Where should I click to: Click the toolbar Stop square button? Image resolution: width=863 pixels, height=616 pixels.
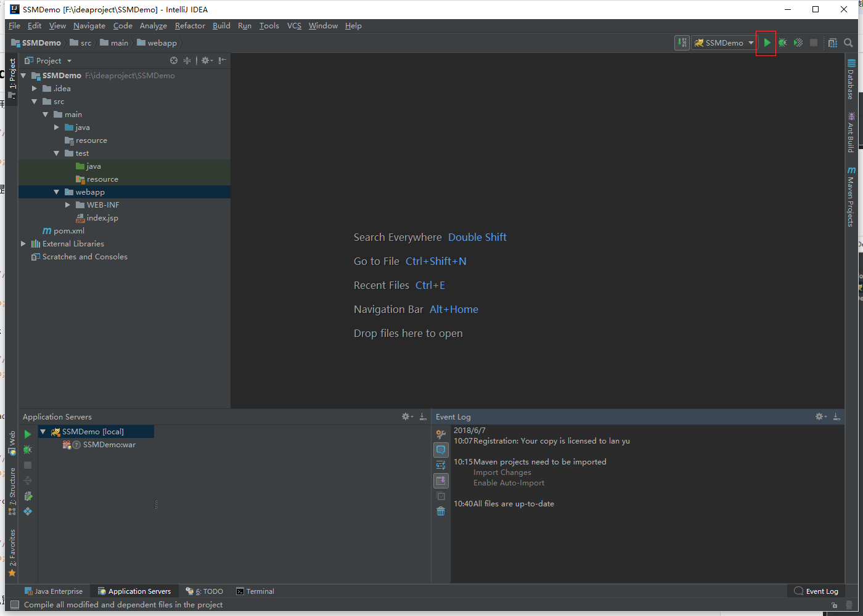[814, 43]
